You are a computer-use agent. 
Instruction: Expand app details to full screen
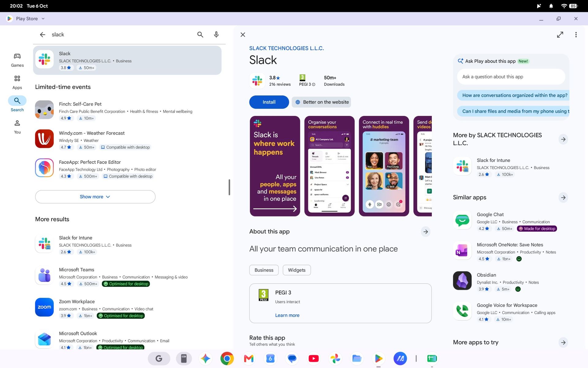tap(560, 35)
